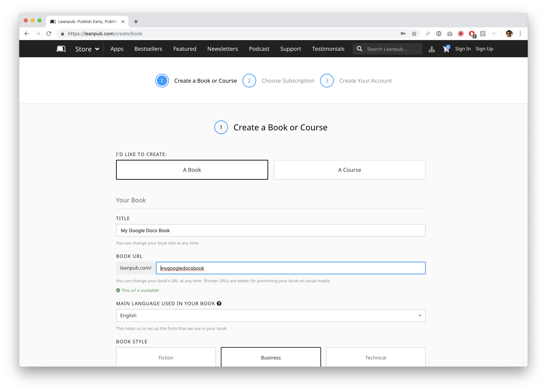The image size is (547, 392).
Task: Click the site lock icon in address bar
Action: coord(62,34)
